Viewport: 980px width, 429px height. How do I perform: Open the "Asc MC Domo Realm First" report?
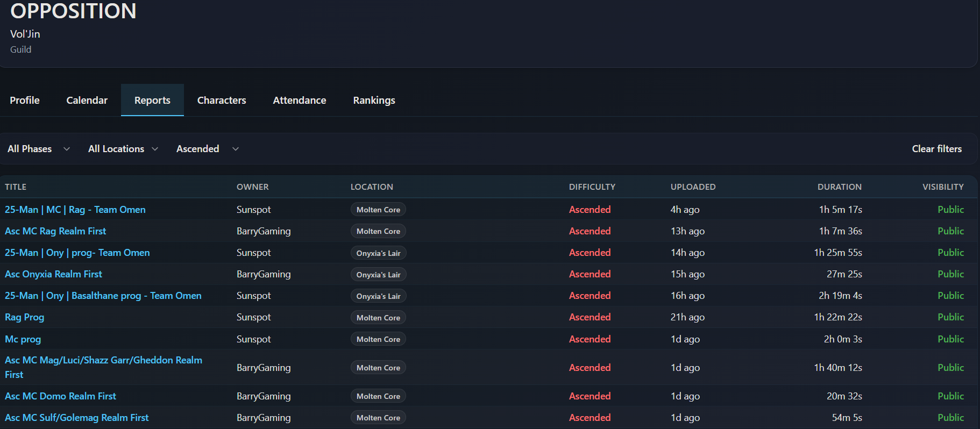(61, 396)
